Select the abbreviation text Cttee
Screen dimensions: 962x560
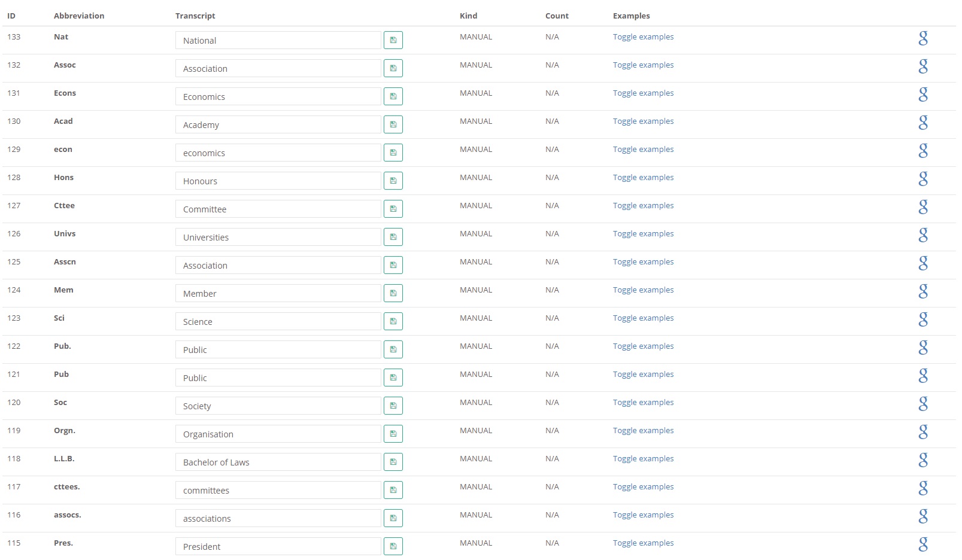pyautogui.click(x=64, y=206)
